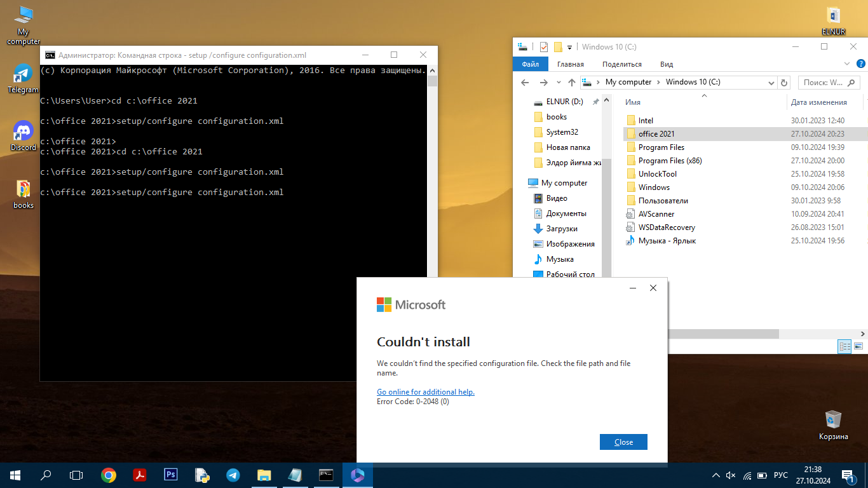Click My computer in the address breadcrumb
The width and height of the screenshot is (868, 488).
click(x=628, y=82)
